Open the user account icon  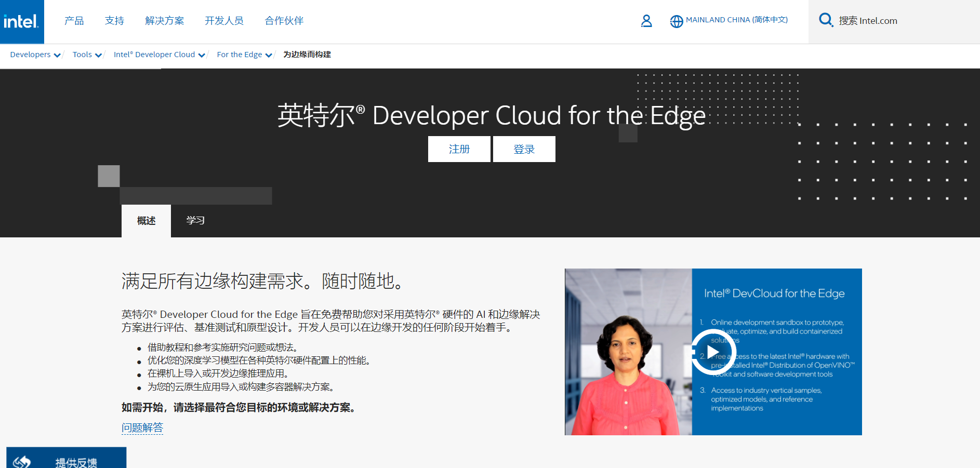point(646,21)
